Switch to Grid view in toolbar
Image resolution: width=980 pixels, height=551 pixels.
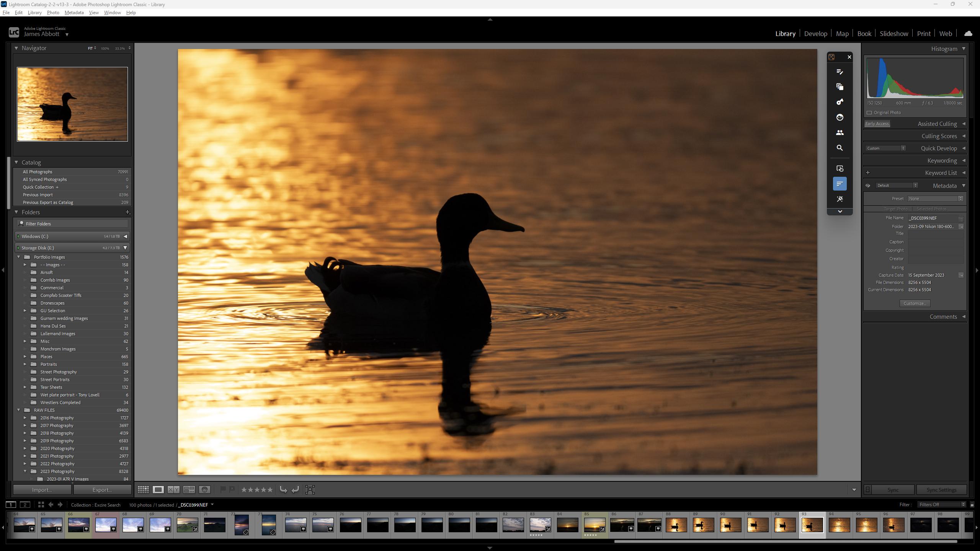143,490
